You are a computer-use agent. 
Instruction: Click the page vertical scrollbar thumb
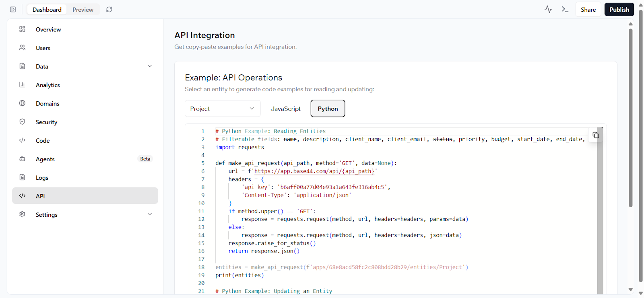[x=630, y=118]
